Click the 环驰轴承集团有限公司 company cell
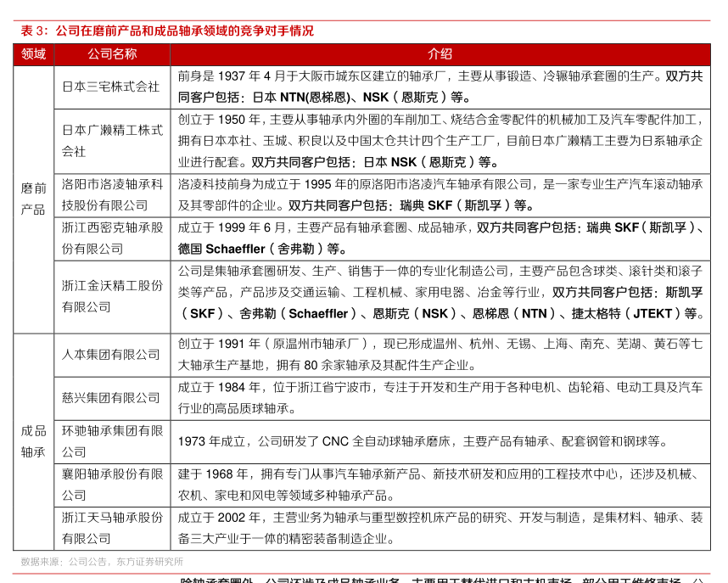Screen dimensions: 728x583 [112, 441]
